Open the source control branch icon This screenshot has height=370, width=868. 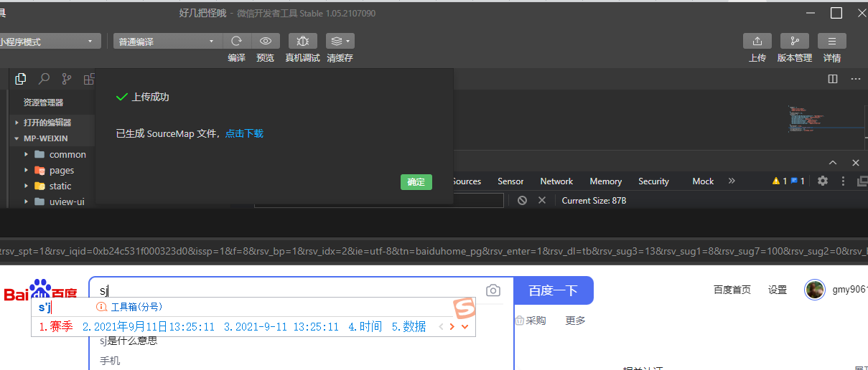67,79
